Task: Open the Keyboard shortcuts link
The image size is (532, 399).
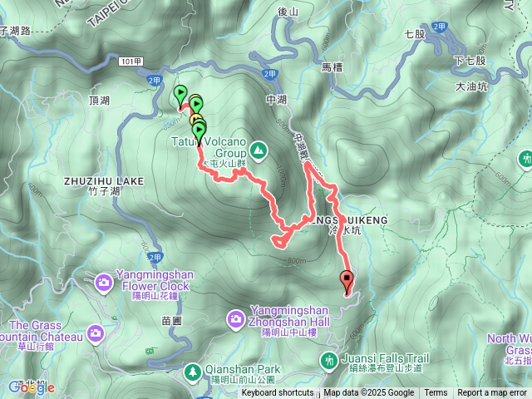Action: 278,392
